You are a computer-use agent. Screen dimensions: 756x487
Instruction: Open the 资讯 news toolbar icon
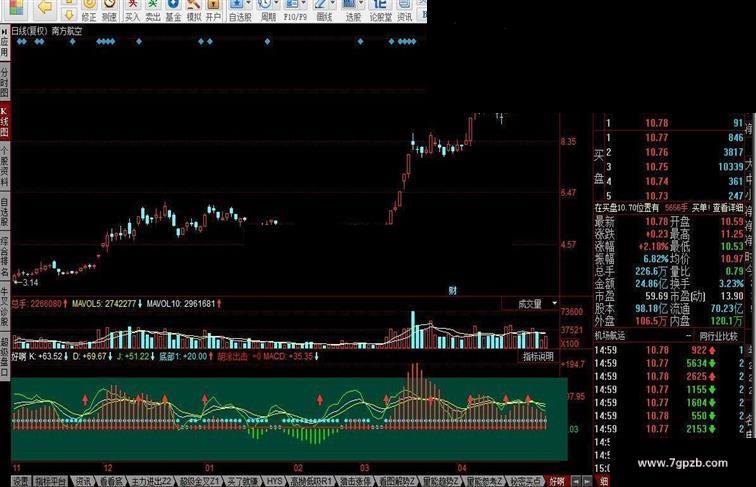(405, 11)
